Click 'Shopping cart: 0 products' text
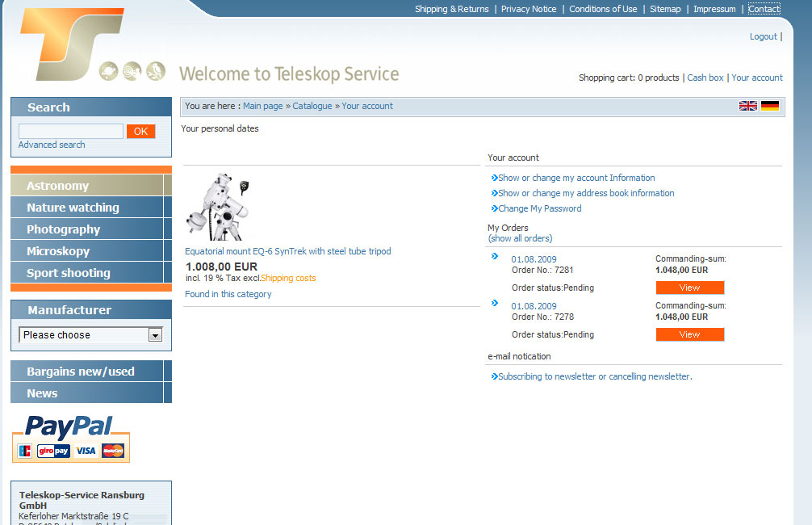Viewport: 812px width, 525px height. 629,78
